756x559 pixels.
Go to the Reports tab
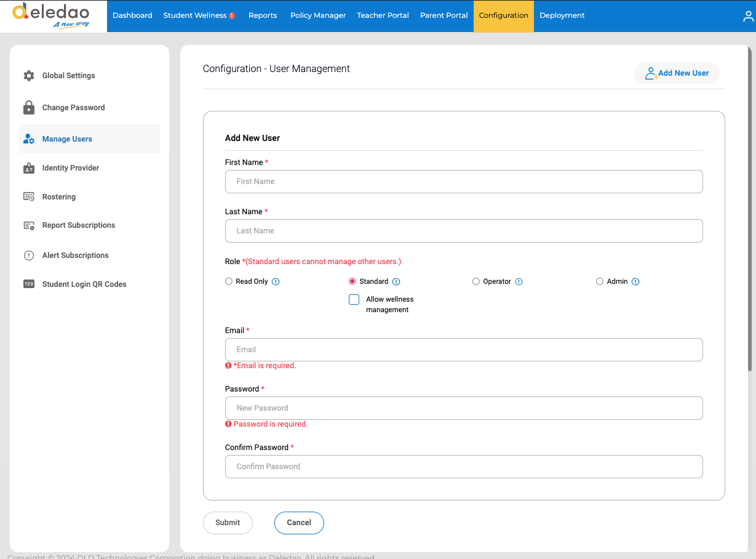[x=263, y=16]
